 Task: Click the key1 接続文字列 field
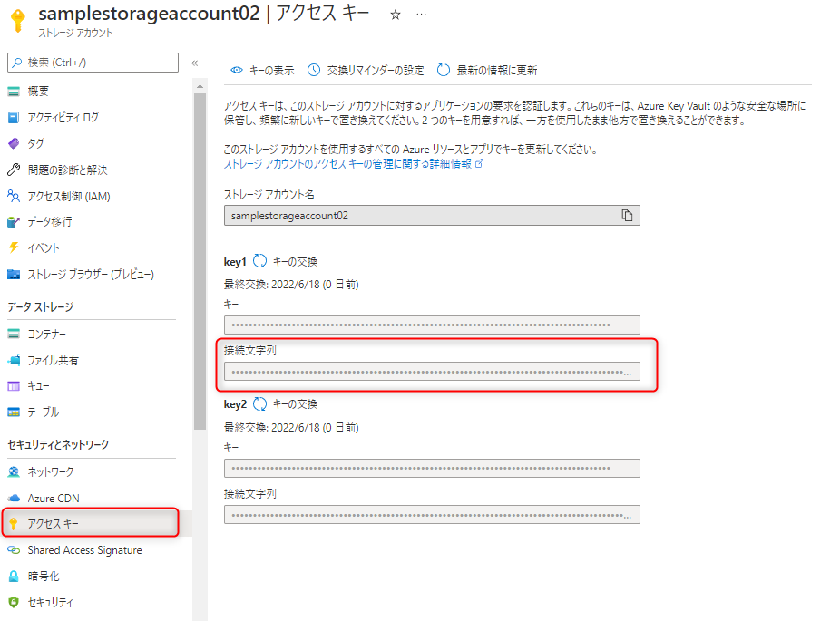(x=431, y=372)
